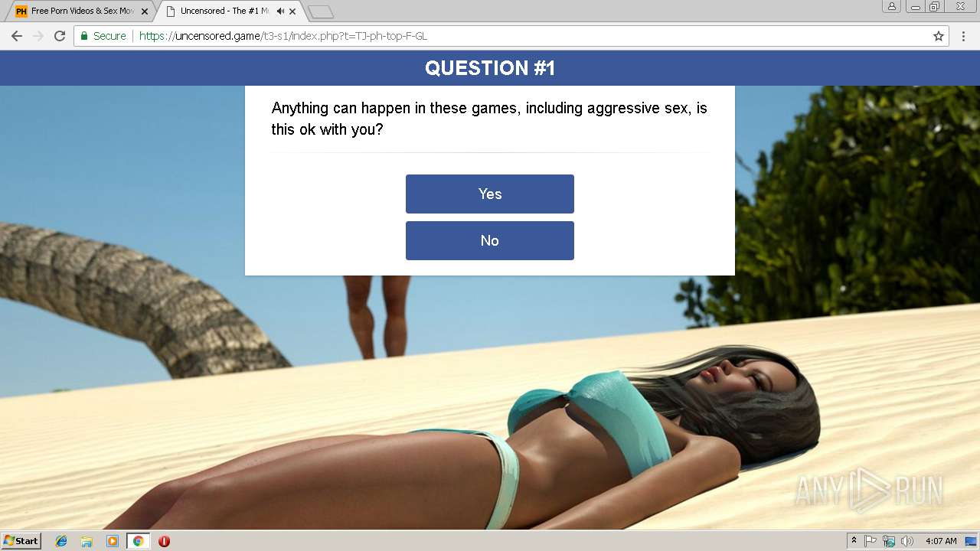Reload the current page
980x551 pixels.
[60, 36]
